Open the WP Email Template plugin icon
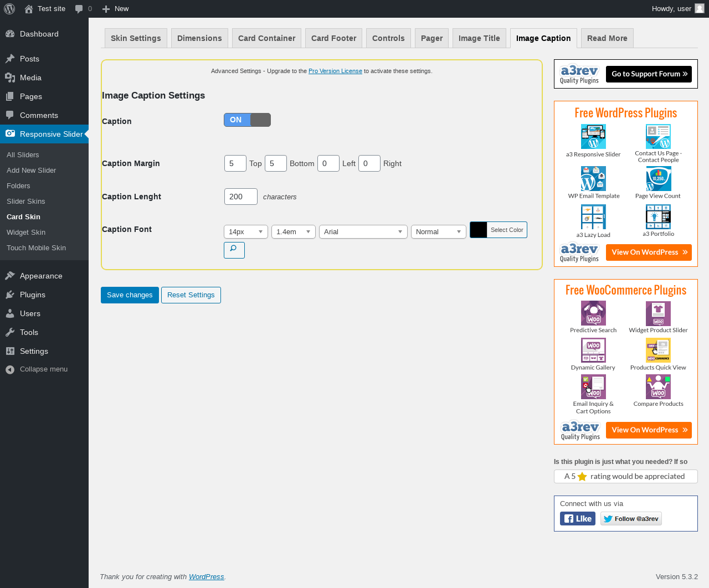 (593, 179)
